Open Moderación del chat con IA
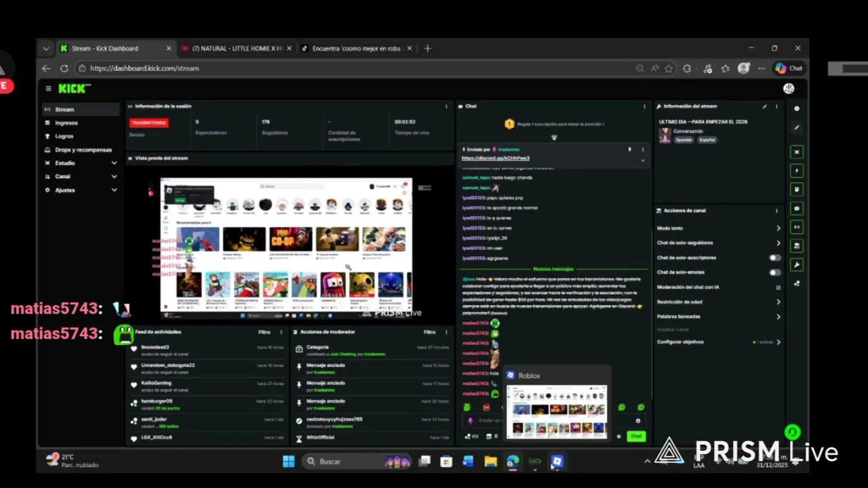The height and width of the screenshot is (488, 868). tap(719, 287)
